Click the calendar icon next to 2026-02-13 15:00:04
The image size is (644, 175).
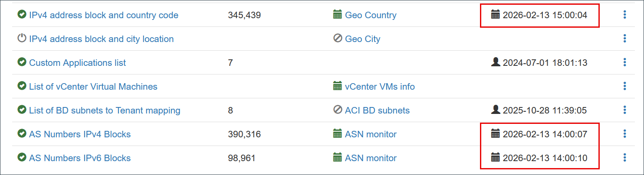496,15
